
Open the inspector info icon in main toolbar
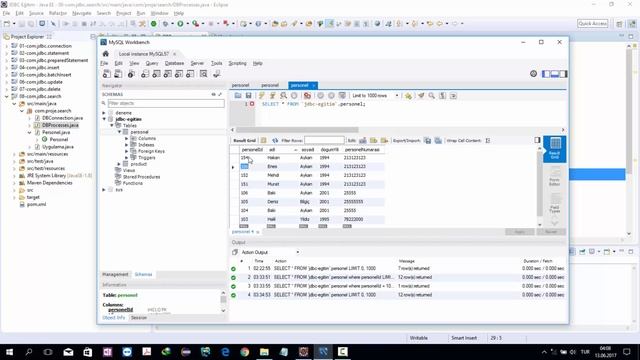[x=131, y=74]
